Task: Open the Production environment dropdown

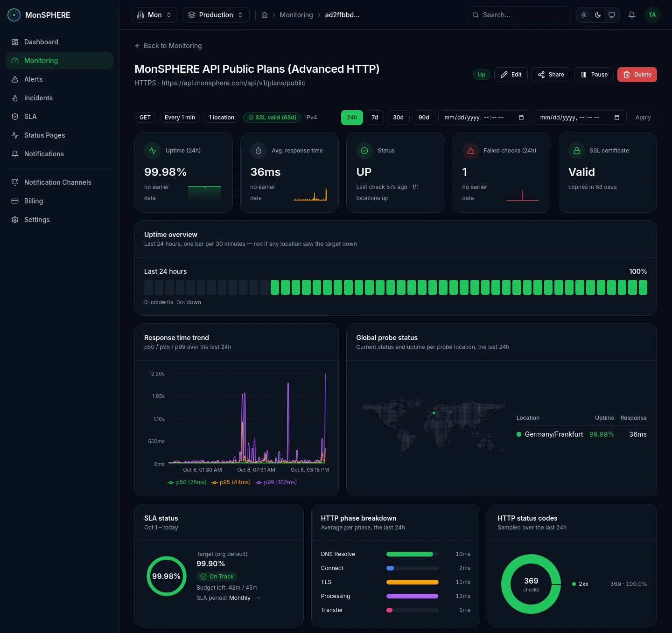Action: point(216,15)
